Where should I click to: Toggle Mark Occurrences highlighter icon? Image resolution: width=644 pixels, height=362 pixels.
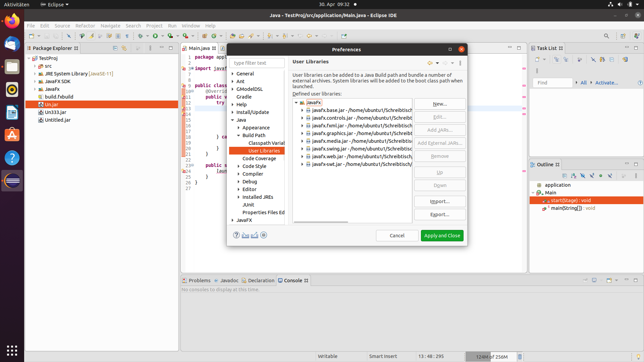[91, 36]
